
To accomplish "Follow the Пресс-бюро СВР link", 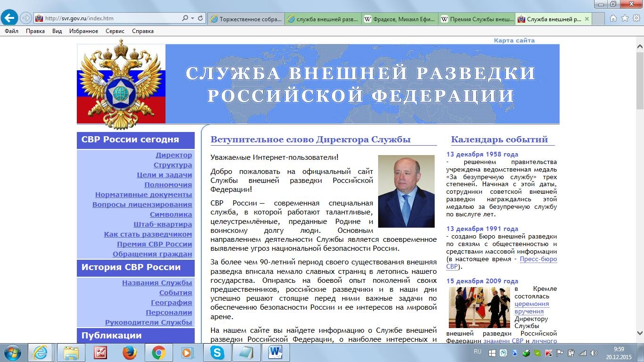I will [538, 259].
